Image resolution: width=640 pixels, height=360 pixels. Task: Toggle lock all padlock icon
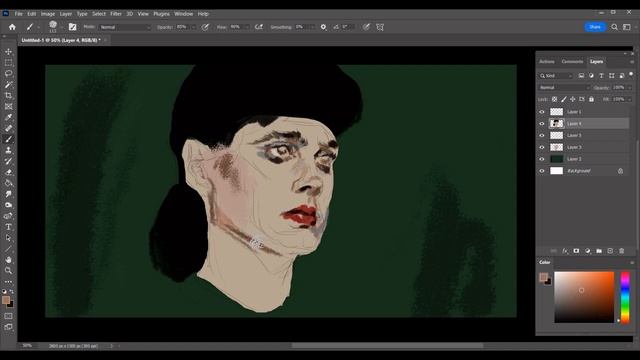[x=591, y=99]
